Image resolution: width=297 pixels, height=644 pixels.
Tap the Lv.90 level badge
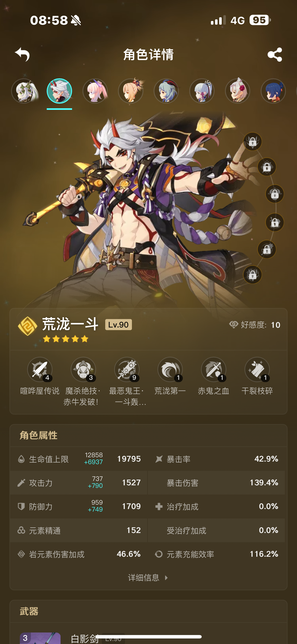[119, 325]
